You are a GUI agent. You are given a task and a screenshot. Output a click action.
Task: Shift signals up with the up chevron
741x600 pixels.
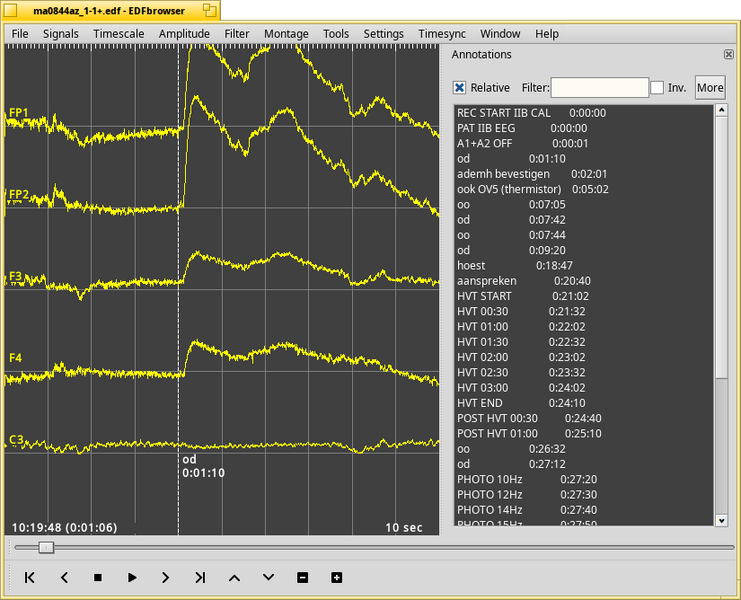tap(234, 577)
